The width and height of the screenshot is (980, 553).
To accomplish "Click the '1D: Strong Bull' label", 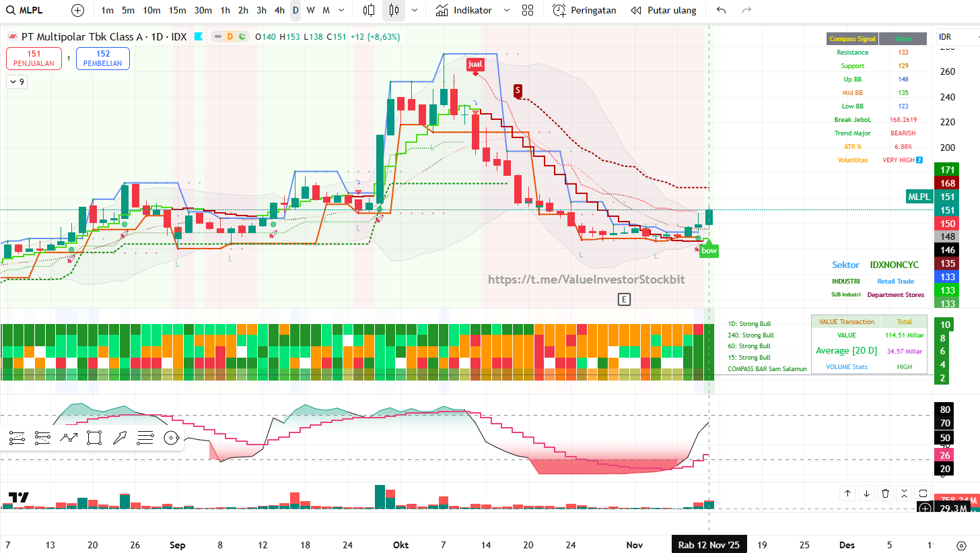I will 750,324.
